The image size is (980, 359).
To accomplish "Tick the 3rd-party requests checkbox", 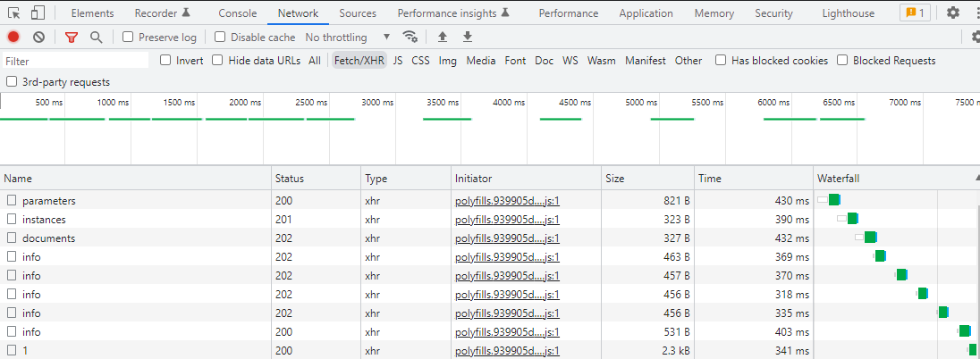I will click(12, 82).
